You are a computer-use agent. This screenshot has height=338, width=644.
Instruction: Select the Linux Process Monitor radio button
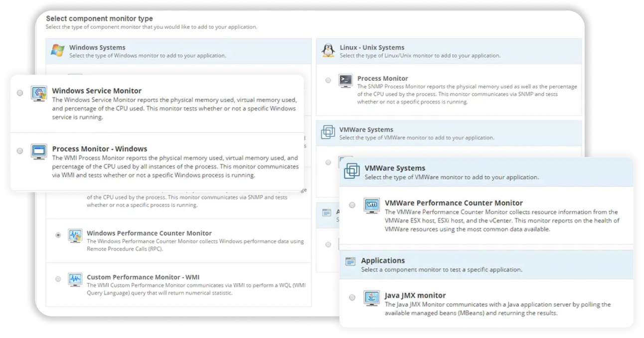click(328, 80)
